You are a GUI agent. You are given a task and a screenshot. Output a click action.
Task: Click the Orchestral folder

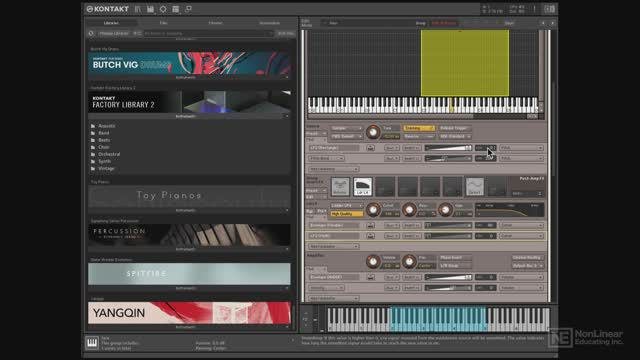click(x=109, y=154)
